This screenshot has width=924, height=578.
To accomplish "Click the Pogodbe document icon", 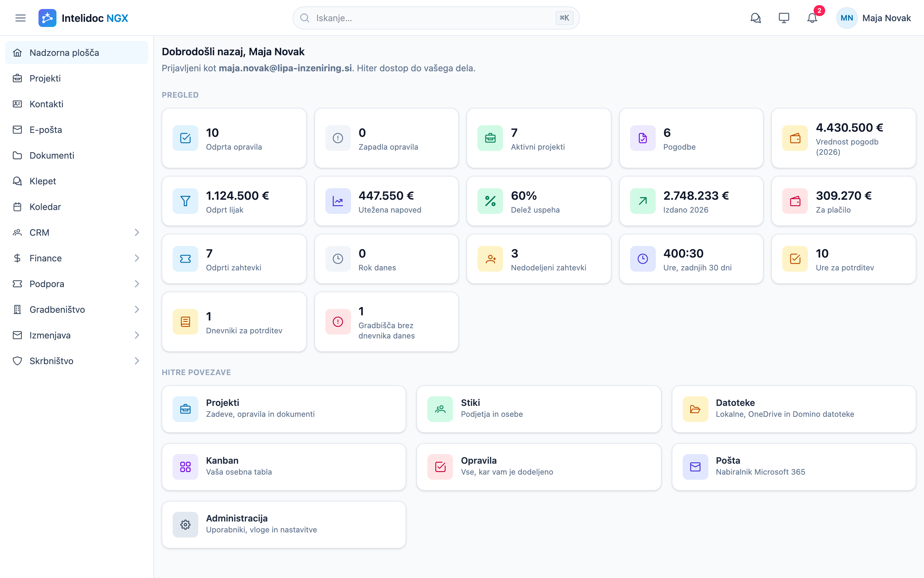I will (643, 138).
